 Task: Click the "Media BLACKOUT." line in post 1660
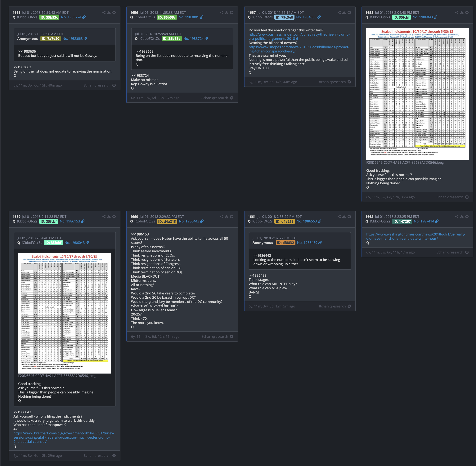tap(146, 276)
